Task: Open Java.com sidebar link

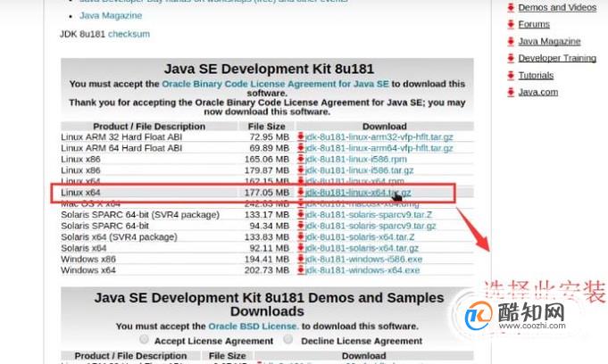Action: click(x=538, y=92)
